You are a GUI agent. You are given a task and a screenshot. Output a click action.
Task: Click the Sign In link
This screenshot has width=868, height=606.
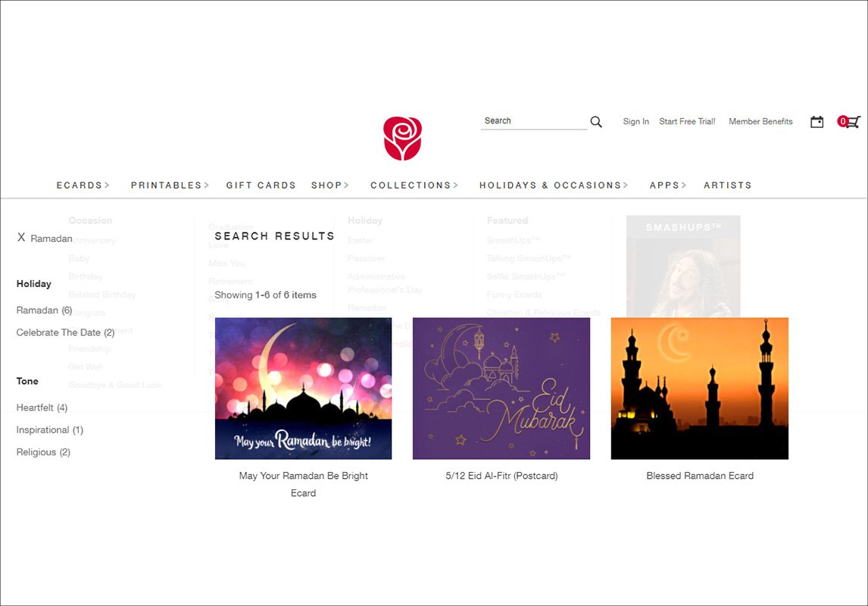coord(635,121)
